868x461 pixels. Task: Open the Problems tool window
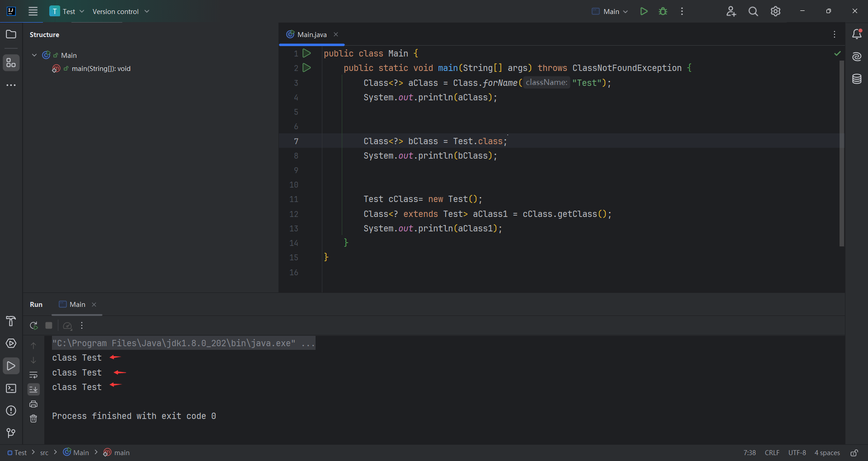tap(11, 410)
